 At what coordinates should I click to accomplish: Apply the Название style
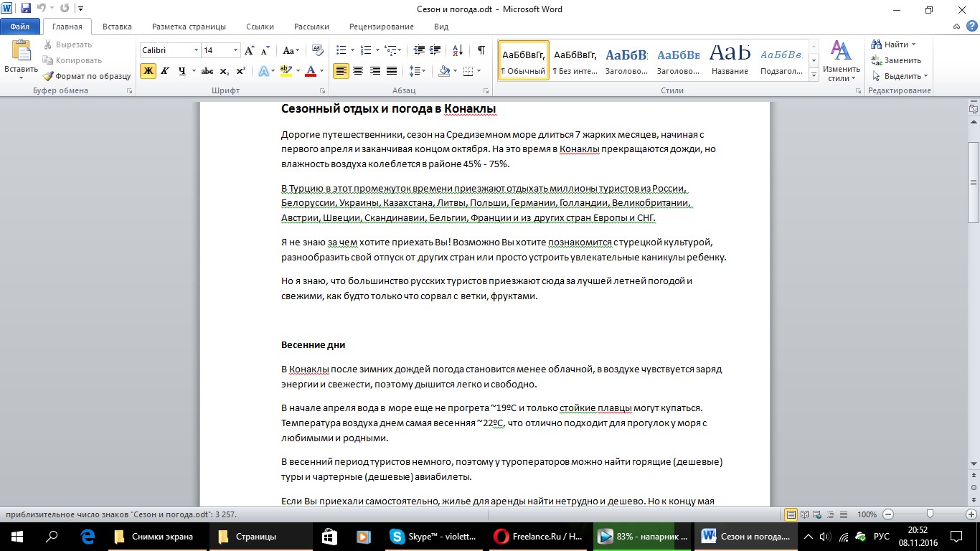[730, 60]
